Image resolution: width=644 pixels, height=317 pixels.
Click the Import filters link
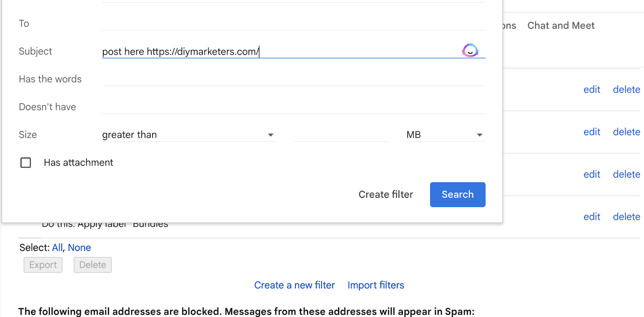tap(376, 285)
